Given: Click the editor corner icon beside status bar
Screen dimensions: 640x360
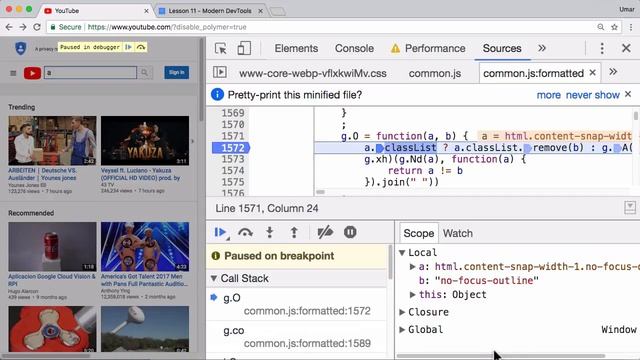Looking at the screenshot, I should 630,208.
